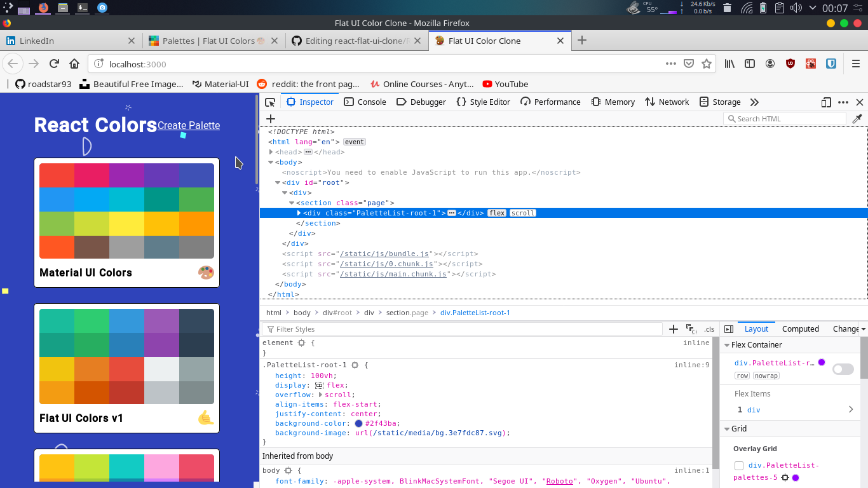Toggle the flex badge on the selected node

pyautogui.click(x=497, y=213)
